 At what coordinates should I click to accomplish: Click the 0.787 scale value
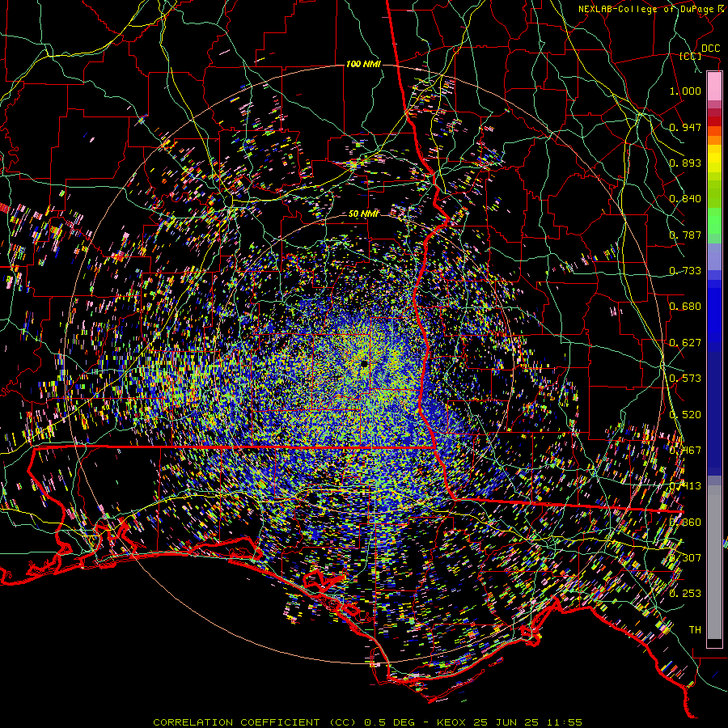tap(685, 235)
